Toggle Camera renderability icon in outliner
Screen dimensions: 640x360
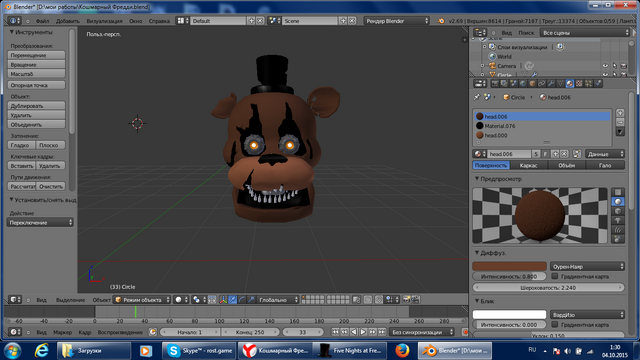(x=624, y=66)
